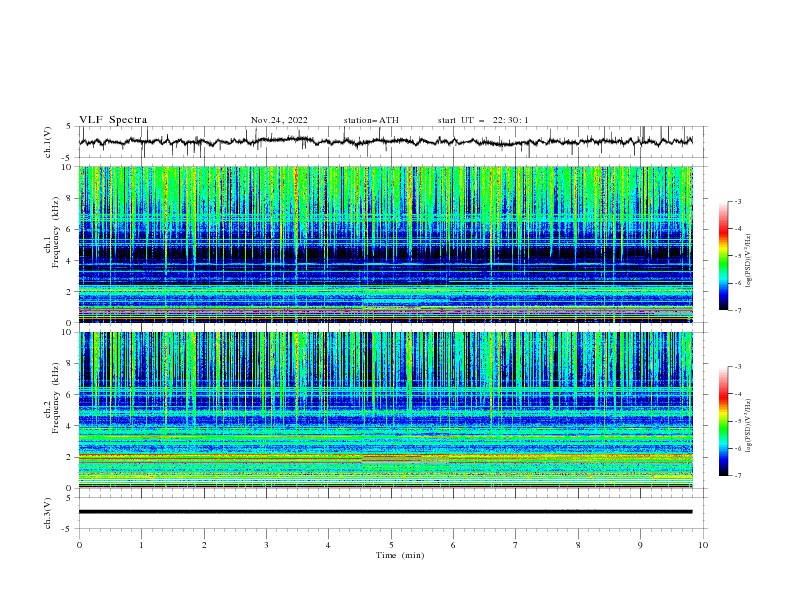This screenshot has height=612, width=792.
Task: Click the '0' tick on the time axis
Action: point(79,545)
